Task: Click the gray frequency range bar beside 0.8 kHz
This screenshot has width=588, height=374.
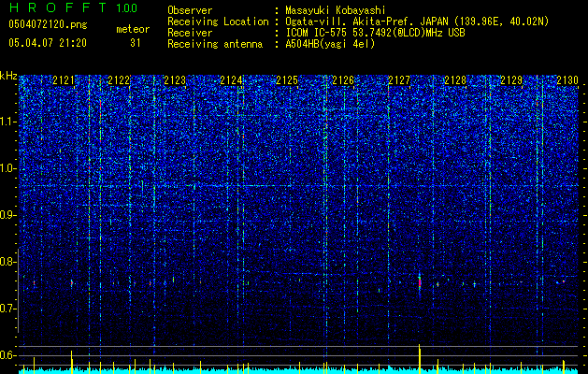Action: (x=19, y=290)
